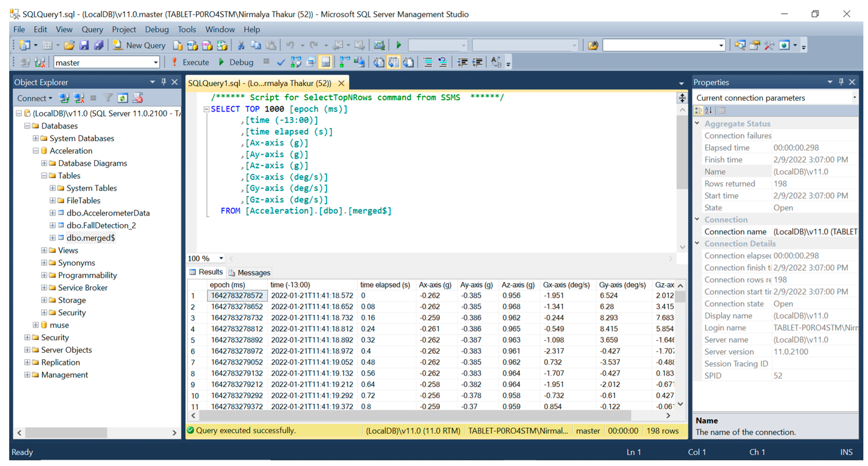Toggle the Results to Grid option
The image size is (868, 466).
(x=393, y=62)
